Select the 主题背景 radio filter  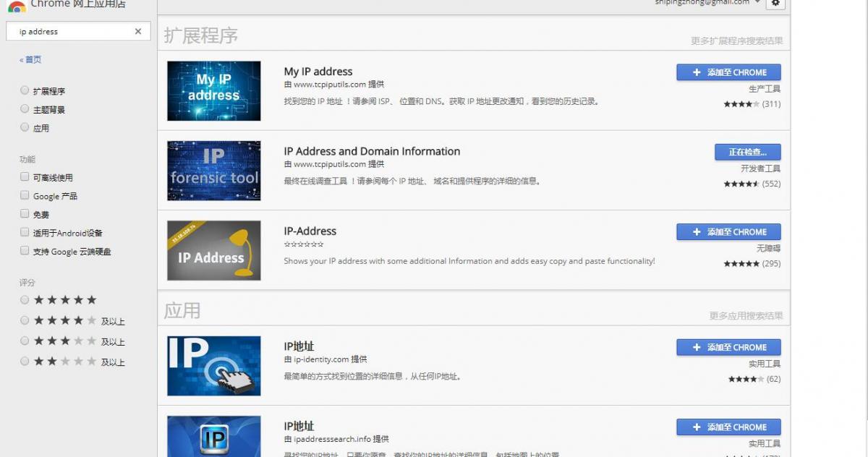click(x=25, y=109)
